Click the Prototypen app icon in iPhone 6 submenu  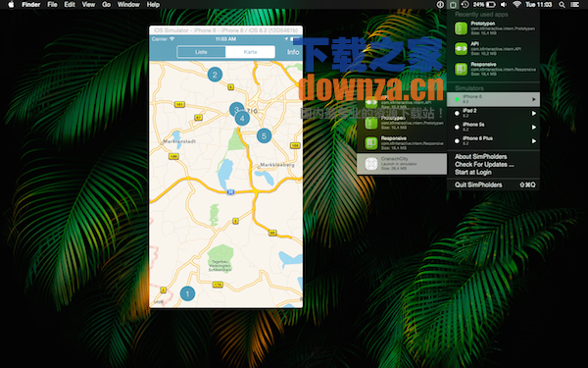coord(371,123)
